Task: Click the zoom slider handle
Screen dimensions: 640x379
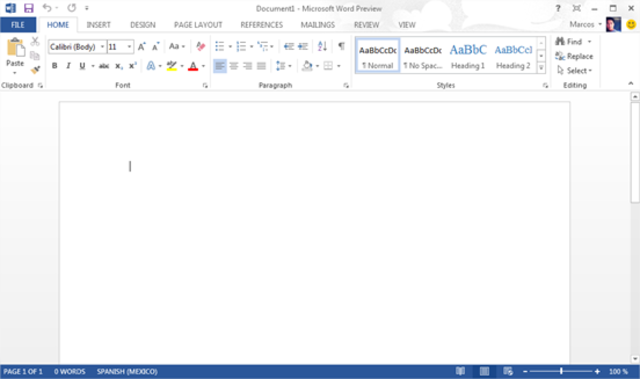Action: (x=561, y=371)
